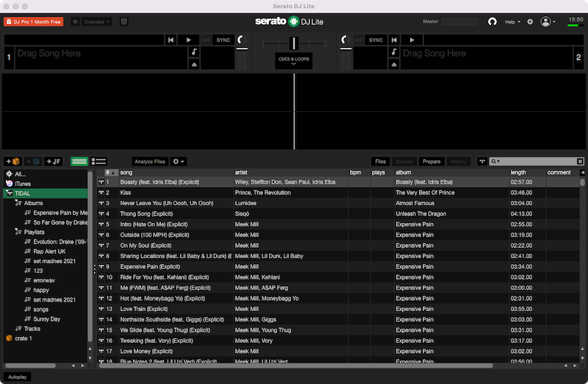This screenshot has height=384, width=588.
Task: Click the headphone icon in top bar
Action: pos(492,22)
